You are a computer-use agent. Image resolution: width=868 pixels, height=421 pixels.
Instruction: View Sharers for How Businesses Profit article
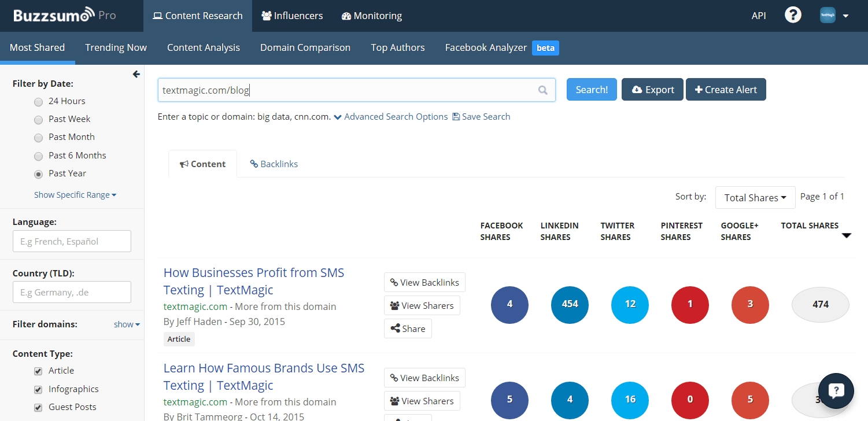click(422, 305)
